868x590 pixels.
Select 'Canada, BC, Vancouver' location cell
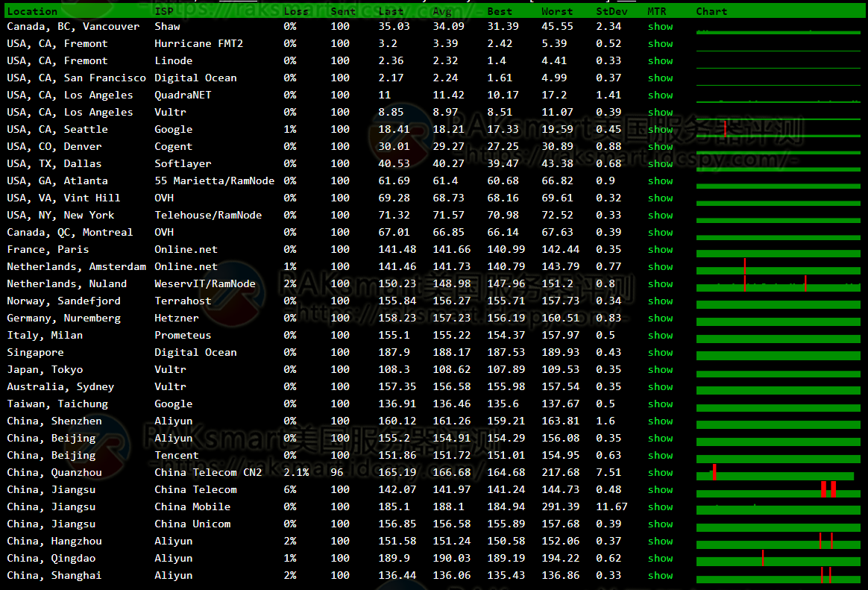[x=73, y=27]
